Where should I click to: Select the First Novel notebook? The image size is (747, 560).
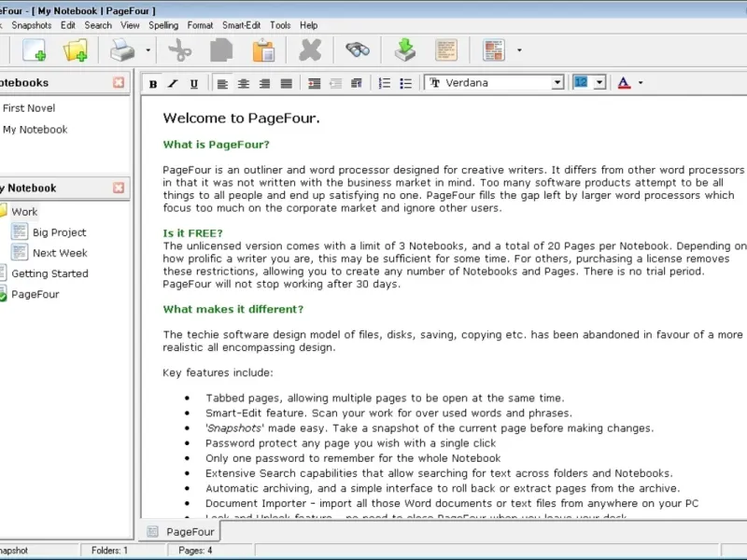[x=29, y=108]
